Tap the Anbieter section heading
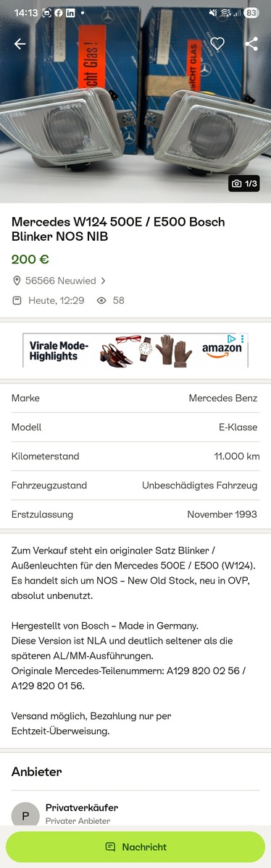This screenshot has width=271, height=868. pos(37,772)
